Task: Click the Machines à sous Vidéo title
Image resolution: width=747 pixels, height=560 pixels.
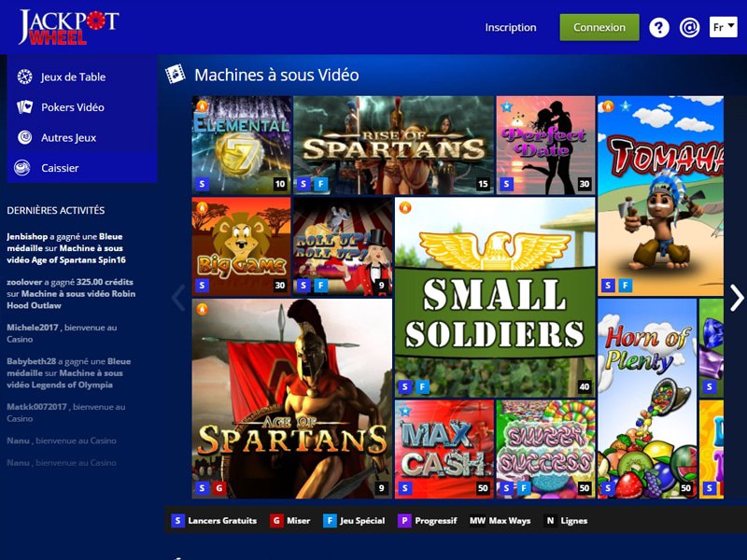Action: coord(276,75)
